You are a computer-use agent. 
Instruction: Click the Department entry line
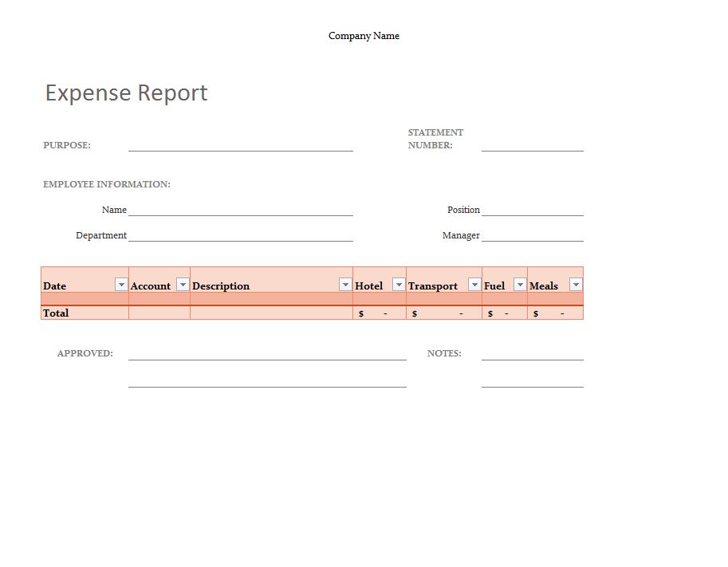click(x=241, y=235)
